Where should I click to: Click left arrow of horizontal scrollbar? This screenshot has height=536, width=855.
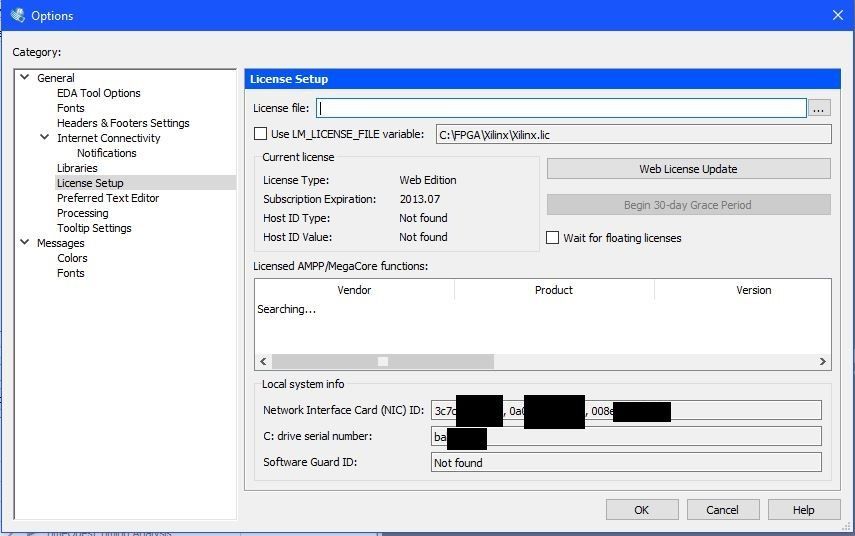[x=263, y=362]
